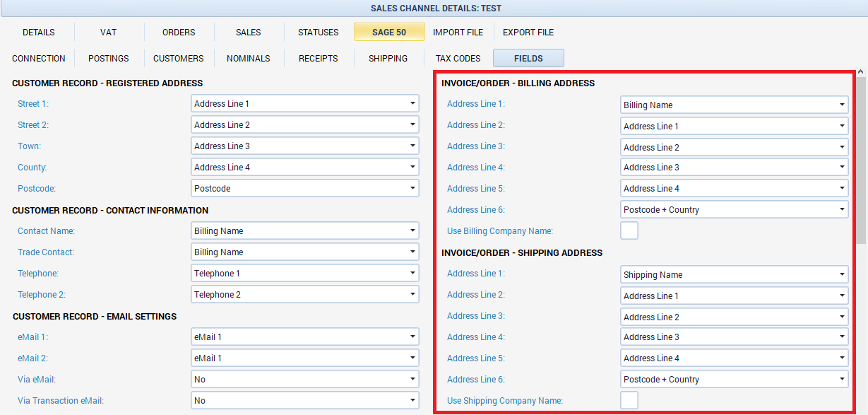
Task: Open billing Address Line 1 dropdown
Action: [735, 105]
